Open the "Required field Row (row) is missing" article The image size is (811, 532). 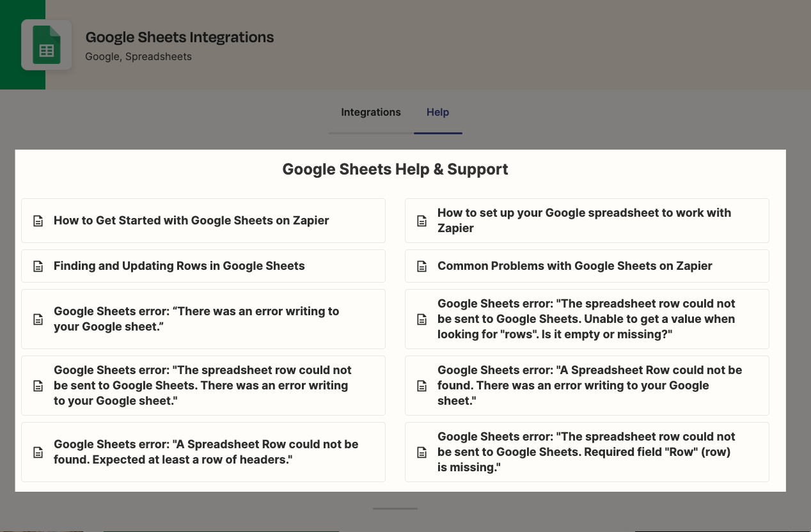(x=587, y=452)
